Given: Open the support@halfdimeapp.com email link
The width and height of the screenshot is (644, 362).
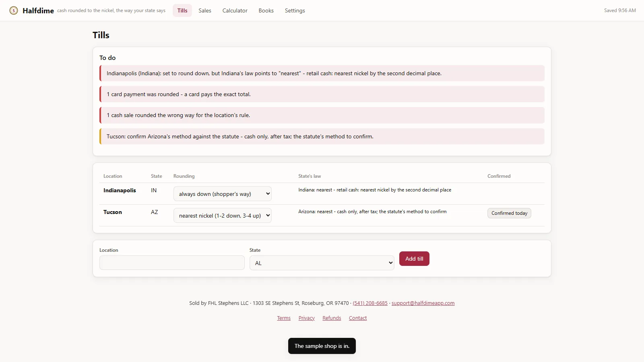Looking at the screenshot, I should click(423, 303).
